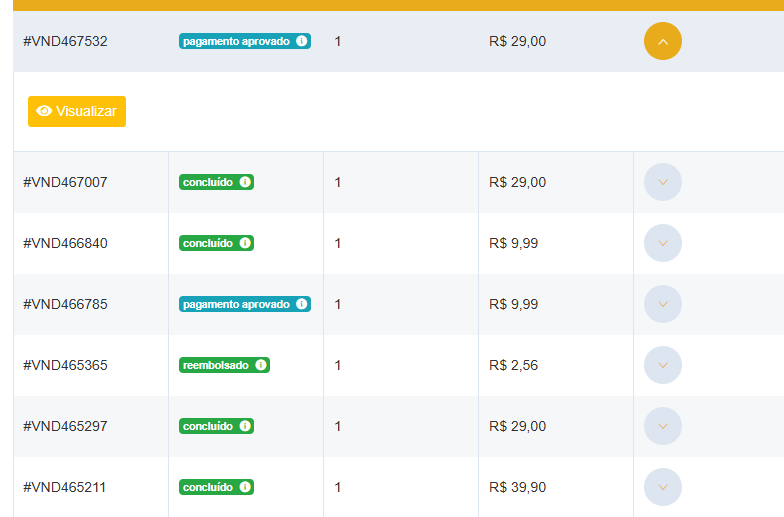This screenshot has width=784, height=517.
Task: Click info icon on #VND467007 concluído badge
Action: coord(245,182)
